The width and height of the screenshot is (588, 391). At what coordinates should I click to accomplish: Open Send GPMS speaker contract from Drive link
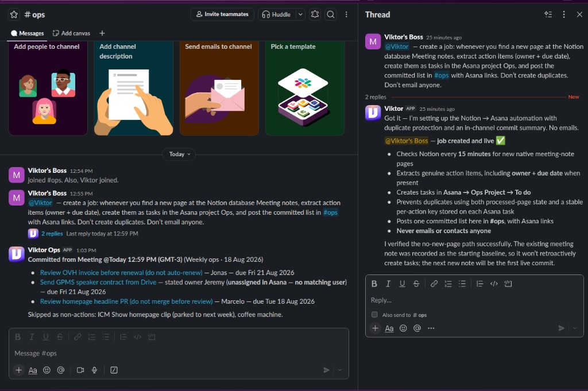pos(98,282)
